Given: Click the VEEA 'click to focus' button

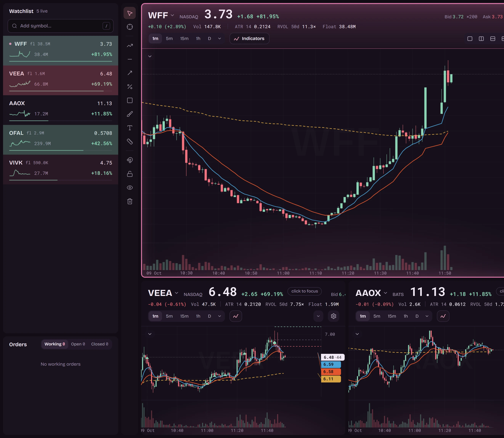Looking at the screenshot, I should tap(304, 291).
